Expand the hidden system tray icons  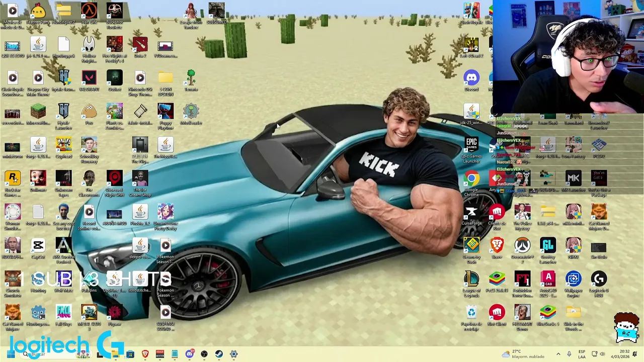[558, 354]
